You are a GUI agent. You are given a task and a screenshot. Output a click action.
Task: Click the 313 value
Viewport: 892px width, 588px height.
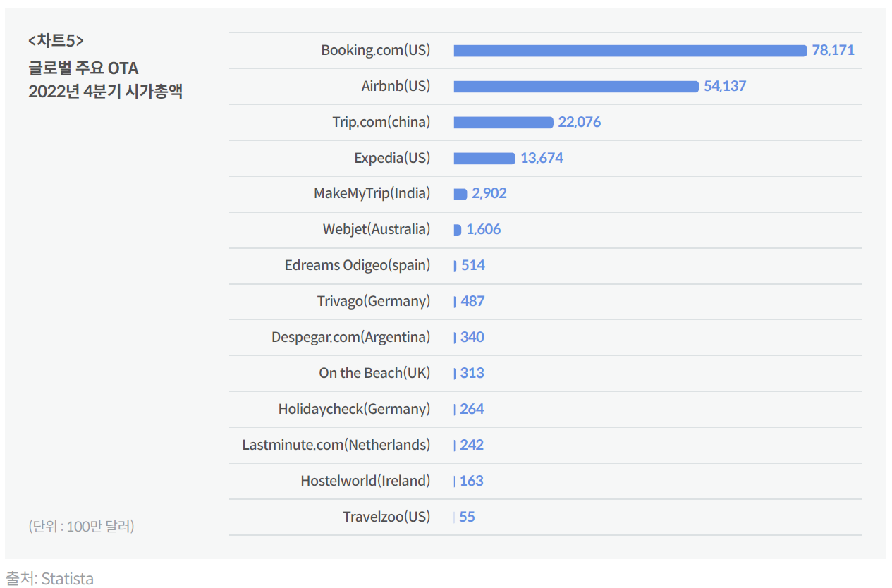click(x=472, y=373)
